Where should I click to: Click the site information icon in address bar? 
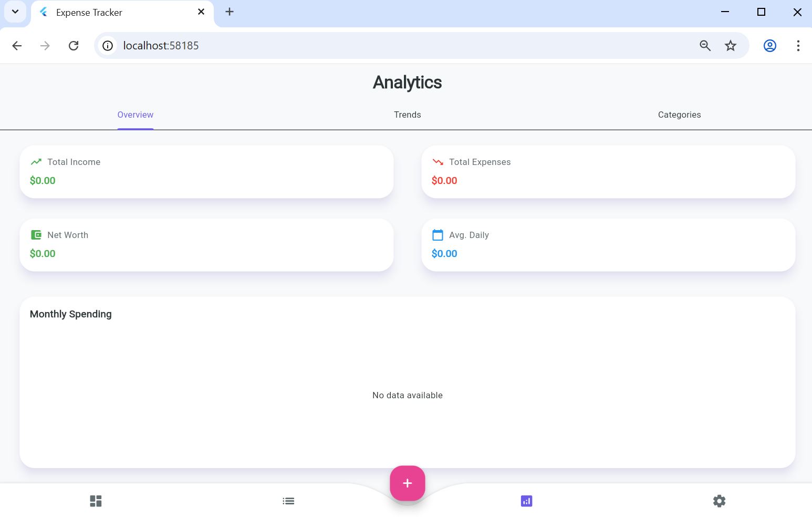coord(107,46)
